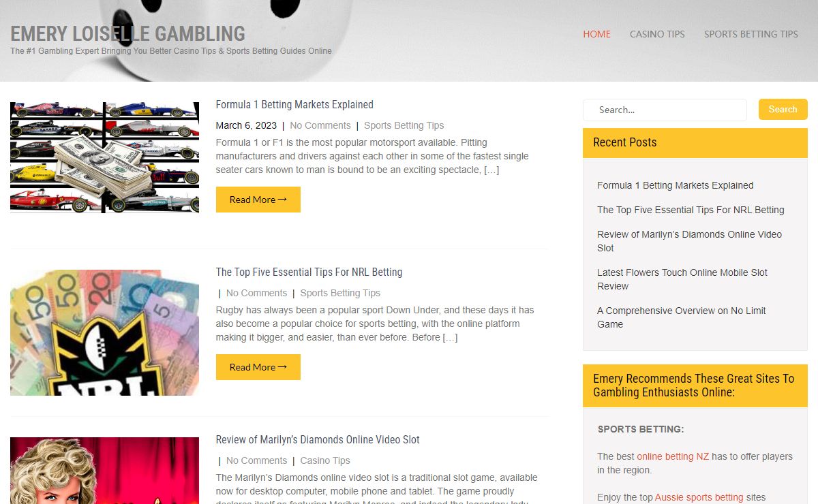Go to Sports Betting Tips menu
The height and width of the screenshot is (504, 818).
[x=751, y=34]
